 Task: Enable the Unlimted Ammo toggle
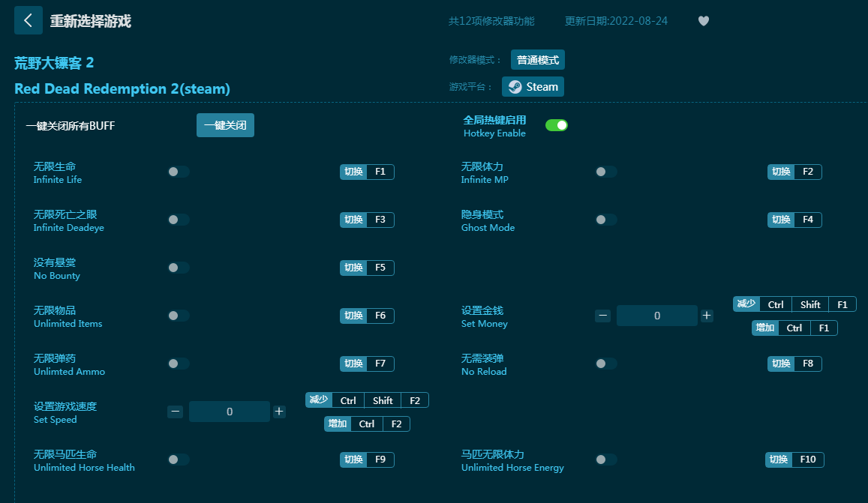click(179, 364)
